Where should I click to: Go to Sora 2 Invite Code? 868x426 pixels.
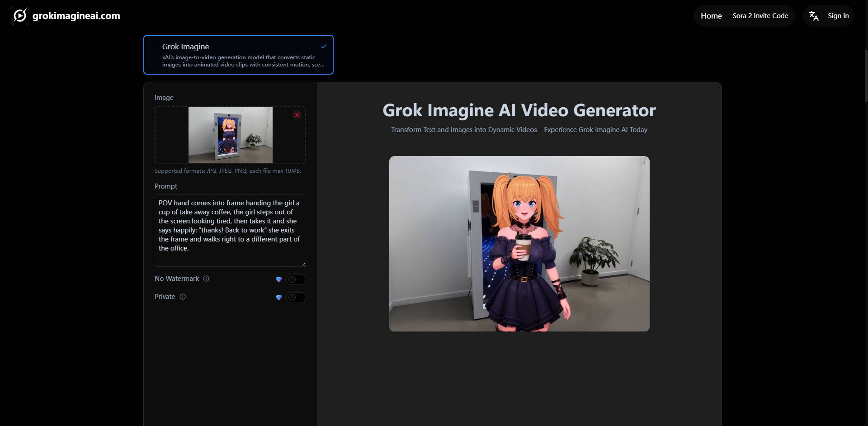point(760,15)
